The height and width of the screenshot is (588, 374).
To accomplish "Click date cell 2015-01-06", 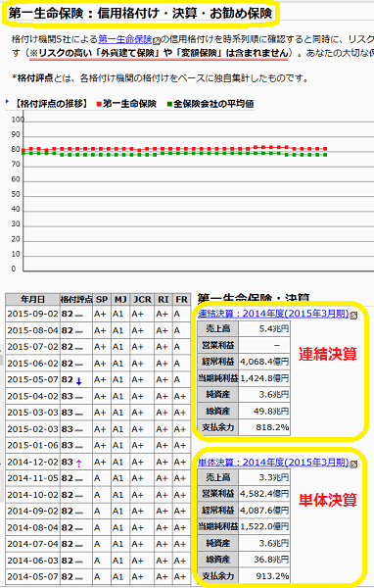I will click(32, 445).
